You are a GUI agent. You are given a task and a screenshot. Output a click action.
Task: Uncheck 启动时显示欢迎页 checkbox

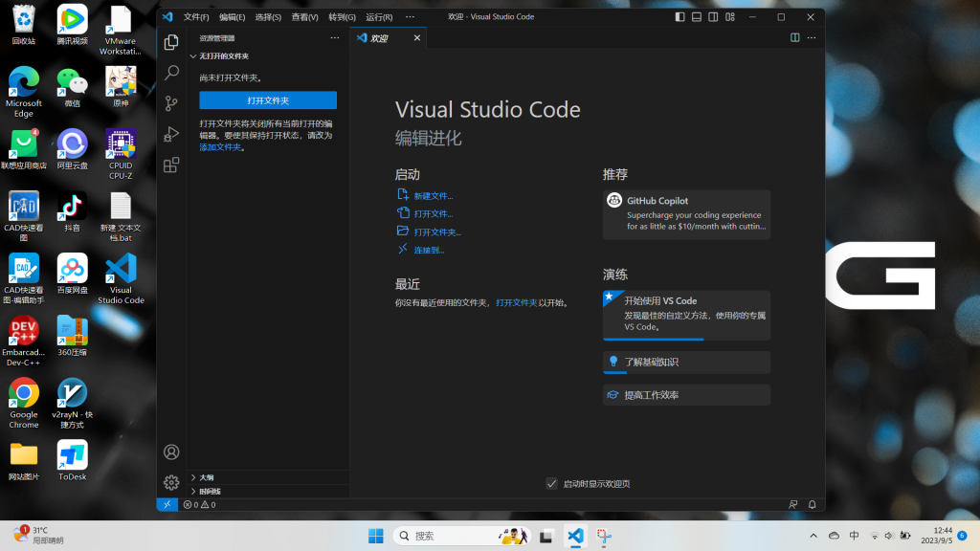[x=552, y=483]
